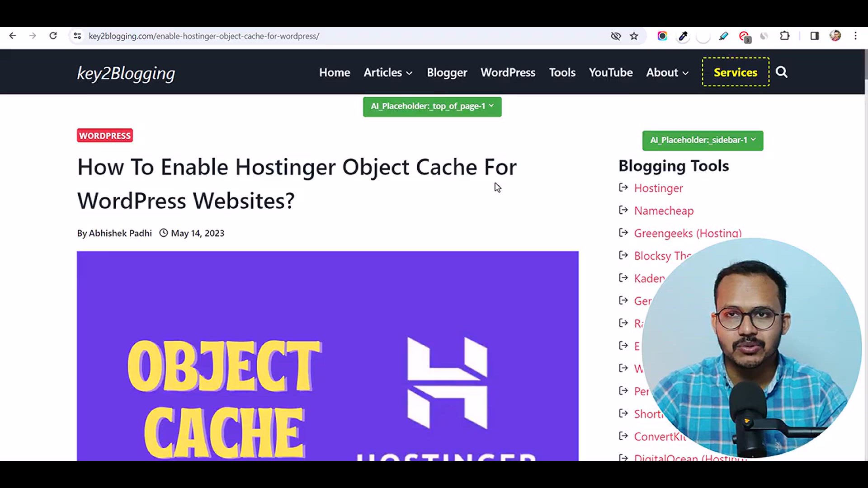Open the Home menu item
Viewport: 868px width, 488px height.
335,72
